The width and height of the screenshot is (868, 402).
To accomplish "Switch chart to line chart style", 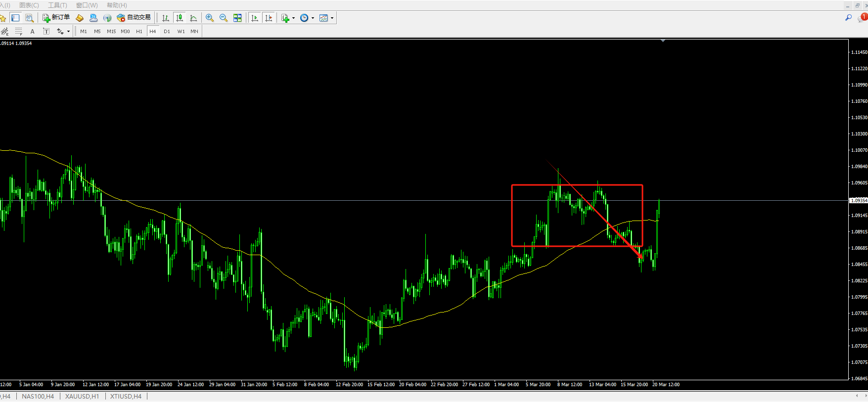I will click(x=193, y=18).
